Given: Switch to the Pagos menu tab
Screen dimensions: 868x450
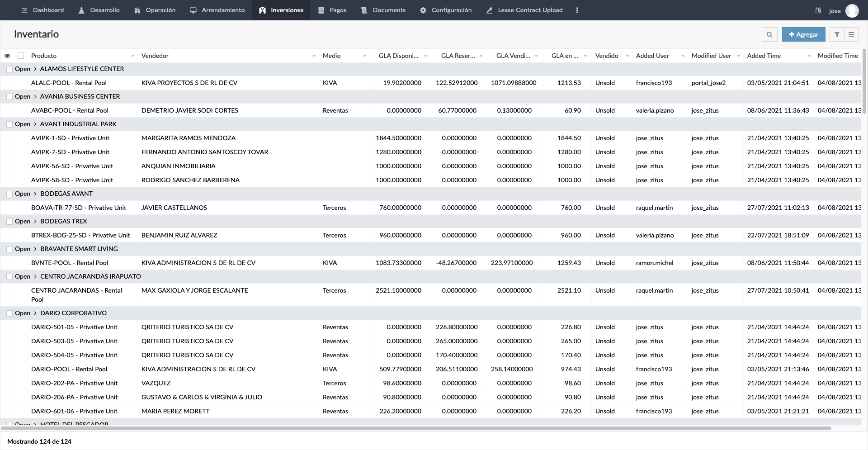Looking at the screenshot, I should 332,10.
